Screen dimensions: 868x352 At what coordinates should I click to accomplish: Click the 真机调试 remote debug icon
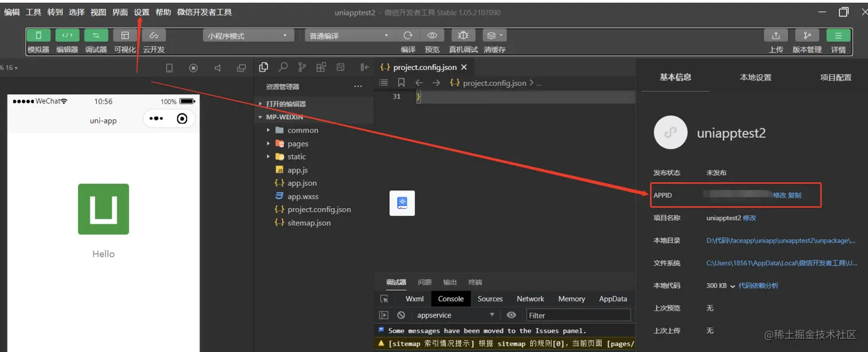point(463,36)
